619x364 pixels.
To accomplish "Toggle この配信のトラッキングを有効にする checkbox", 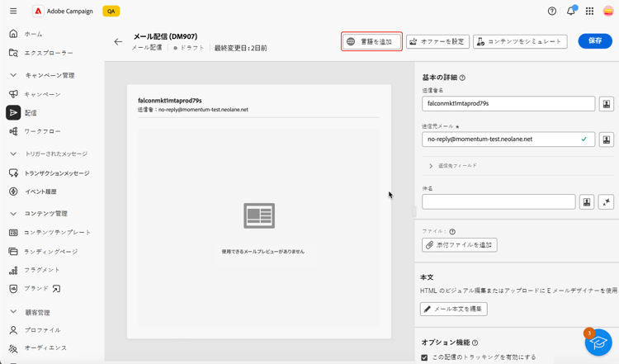I will [x=424, y=357].
